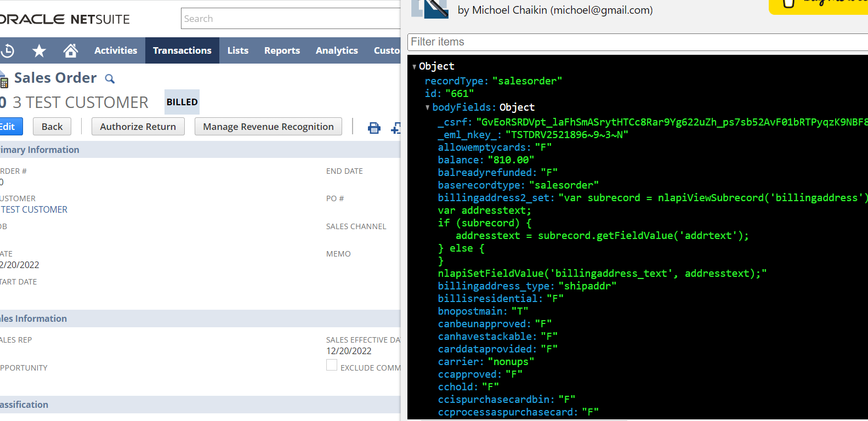The image size is (868, 421).
Task: Open the TEST CUSTOMER link
Action: [34, 209]
